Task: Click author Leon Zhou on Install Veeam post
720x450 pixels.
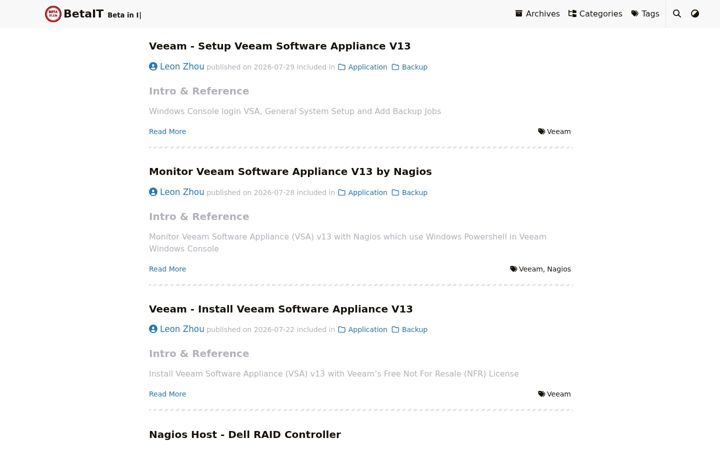Action: click(x=182, y=329)
